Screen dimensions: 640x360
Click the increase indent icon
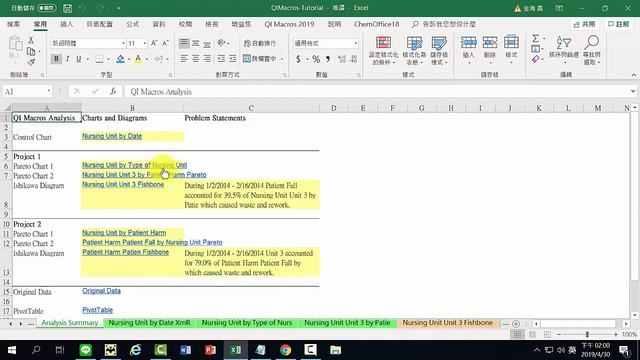pos(232,59)
